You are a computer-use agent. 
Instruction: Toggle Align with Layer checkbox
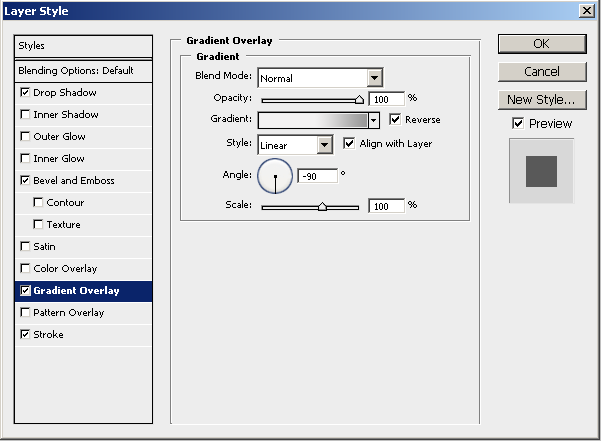(349, 144)
